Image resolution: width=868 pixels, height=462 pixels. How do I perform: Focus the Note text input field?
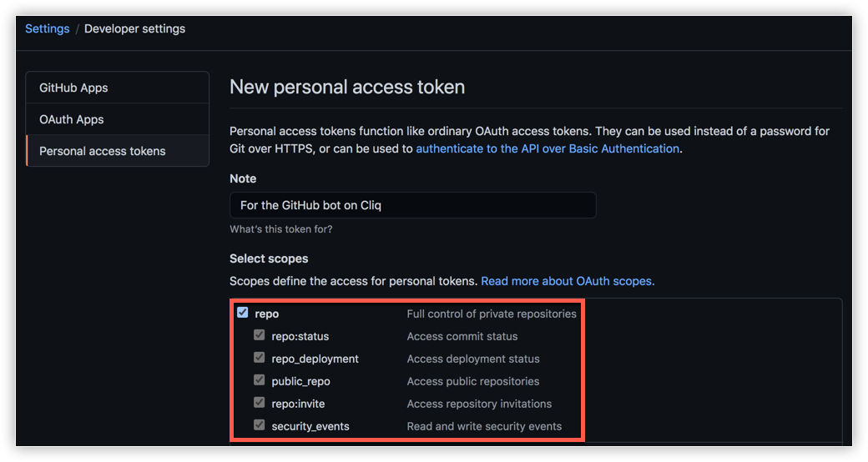coord(412,205)
